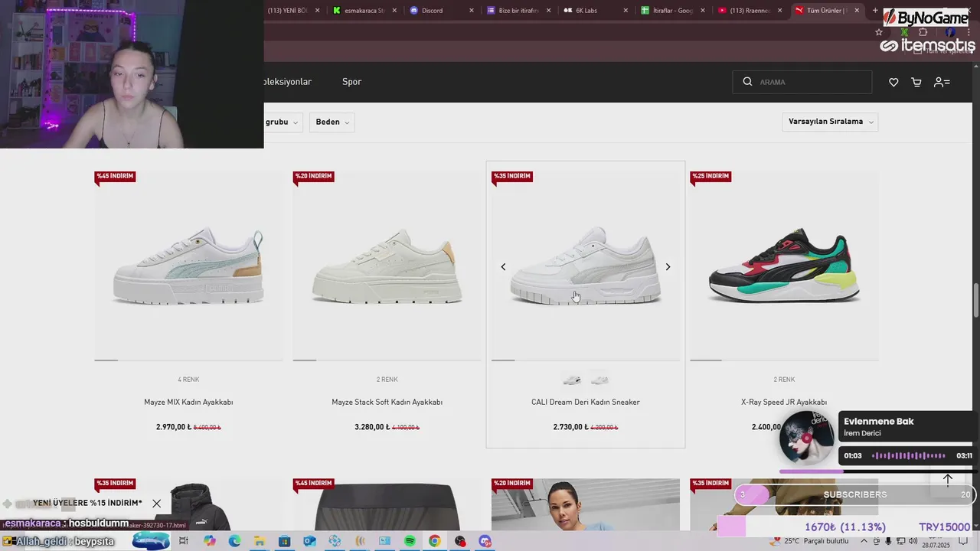This screenshot has height=551, width=980.
Task: Expand the Beden filter dropdown
Action: (332, 122)
